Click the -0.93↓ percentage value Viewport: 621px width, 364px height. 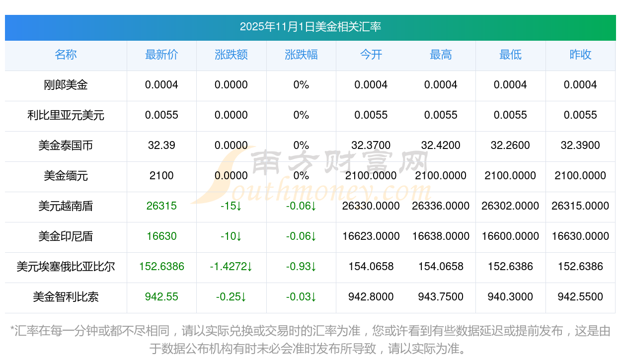(x=301, y=267)
